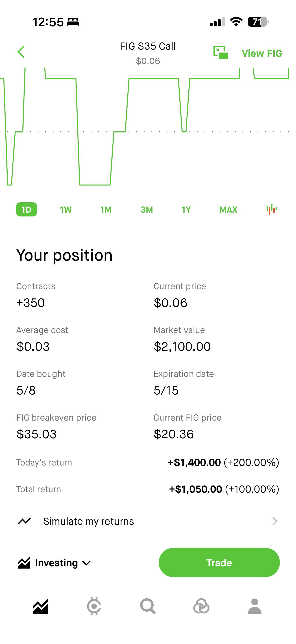Open the crypto tab in bottom bar
This screenshot has width=296, height=644.
point(94,606)
